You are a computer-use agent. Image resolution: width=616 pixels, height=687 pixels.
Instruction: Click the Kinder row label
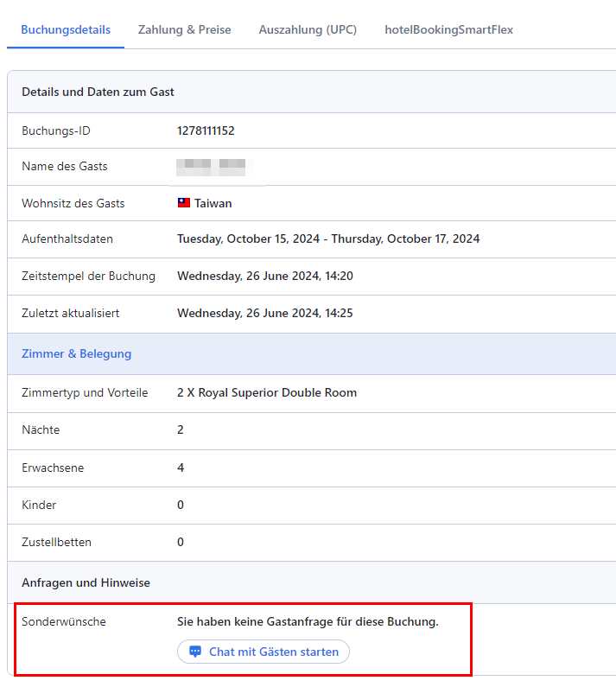39,505
